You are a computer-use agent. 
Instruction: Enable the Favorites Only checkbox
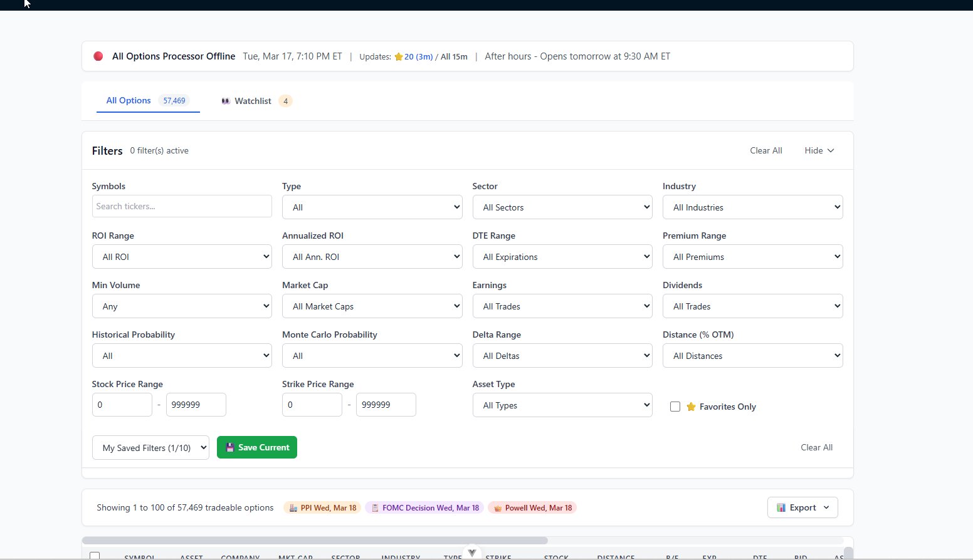pos(675,407)
